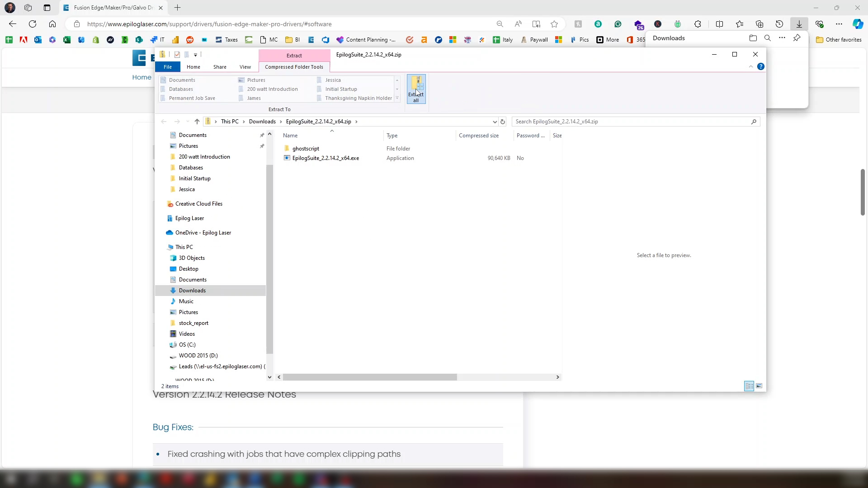
Task: Open browser downloads folder icon
Action: click(753, 38)
